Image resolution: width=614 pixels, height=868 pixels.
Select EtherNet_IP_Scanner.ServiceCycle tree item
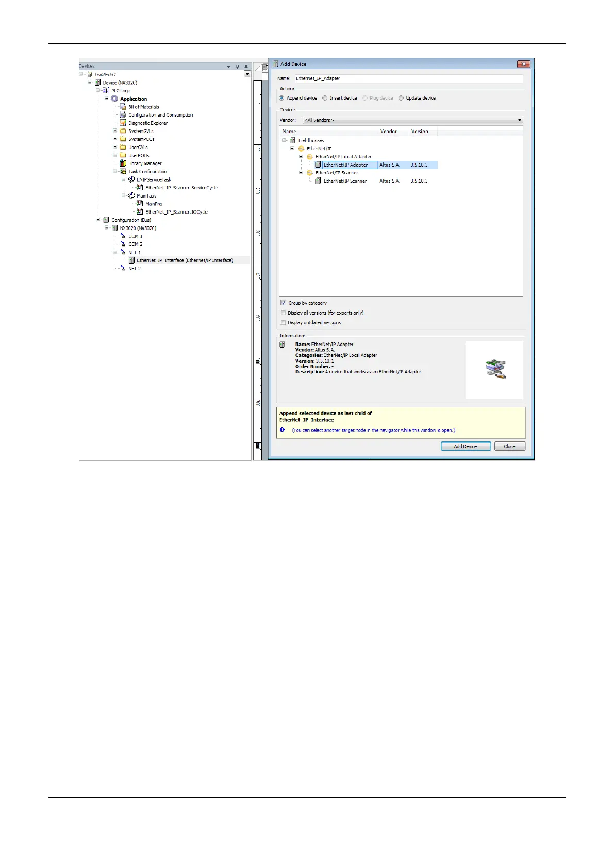(181, 188)
